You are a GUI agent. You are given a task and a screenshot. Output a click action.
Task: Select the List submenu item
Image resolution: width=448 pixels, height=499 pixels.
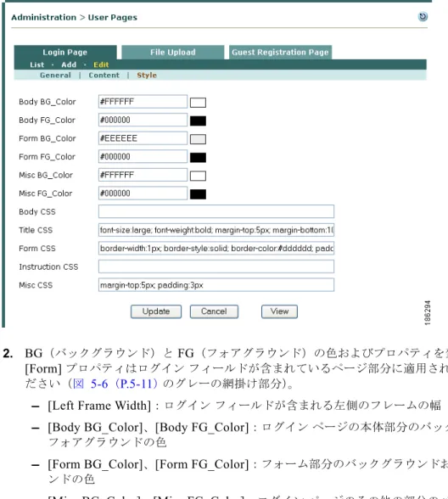pos(37,64)
